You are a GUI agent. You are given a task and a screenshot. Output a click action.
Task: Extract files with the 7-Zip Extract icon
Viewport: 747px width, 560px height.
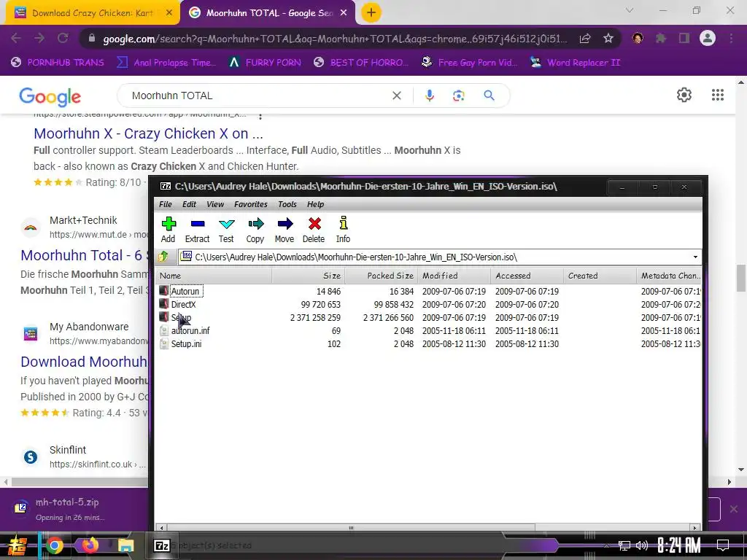click(x=197, y=230)
